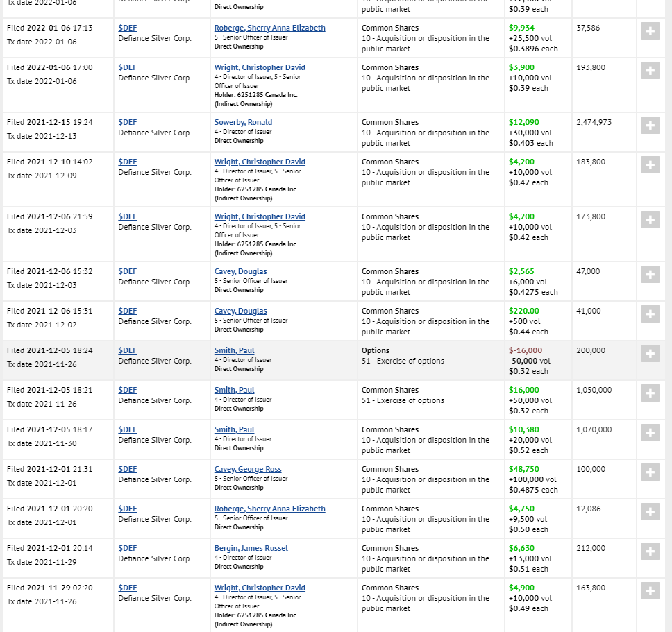This screenshot has height=632, width=672.
Task: Open the $DEF ticker in the 2022-01-06 17:13 filing
Action: (127, 28)
